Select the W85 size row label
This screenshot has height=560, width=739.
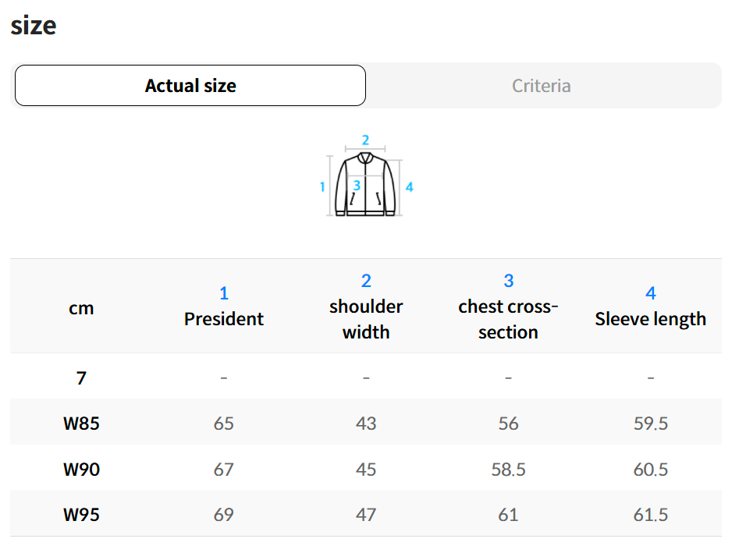point(81,424)
